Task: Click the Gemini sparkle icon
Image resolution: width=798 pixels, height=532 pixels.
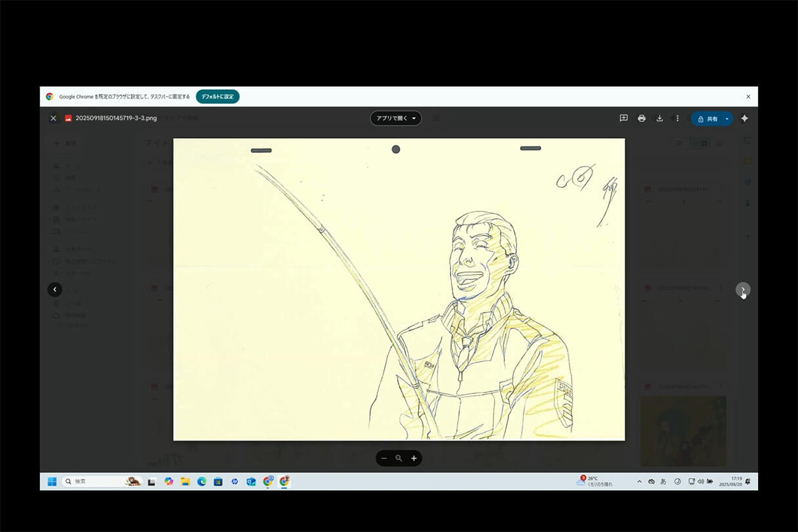Action: click(744, 118)
